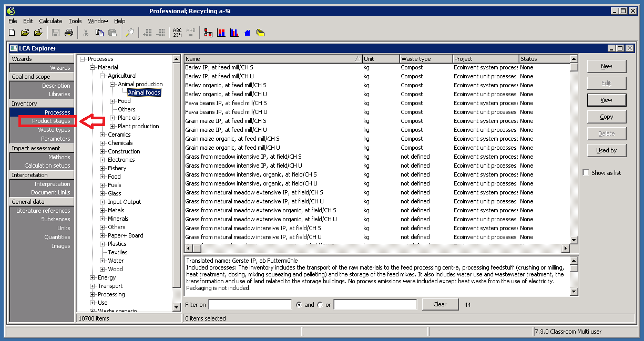The image size is (644, 341).
Task: Click the yellow stacked folders toolbar icon
Action: (x=260, y=33)
